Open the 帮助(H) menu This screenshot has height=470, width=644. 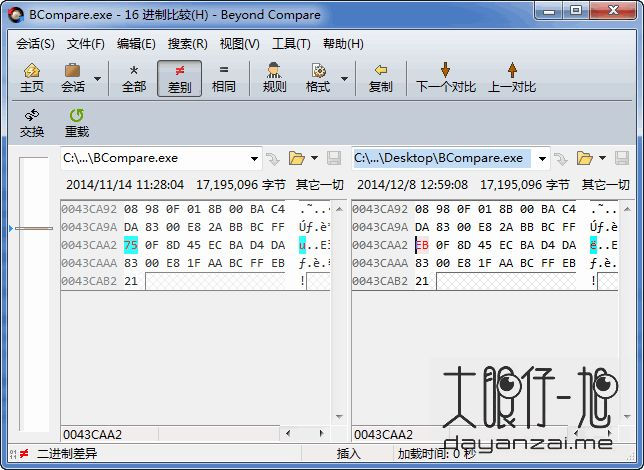(x=343, y=44)
